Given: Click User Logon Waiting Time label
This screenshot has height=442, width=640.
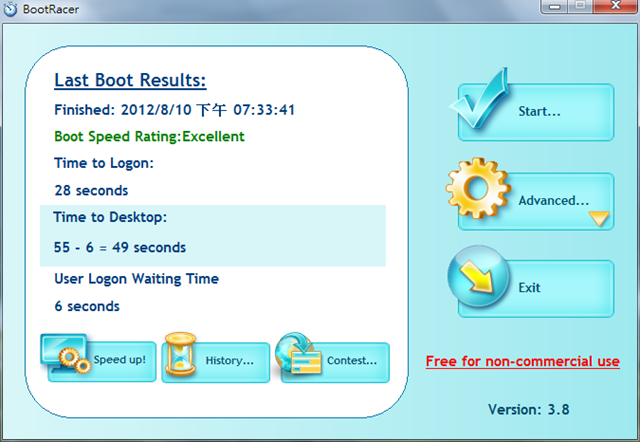Looking at the screenshot, I should 137,279.
